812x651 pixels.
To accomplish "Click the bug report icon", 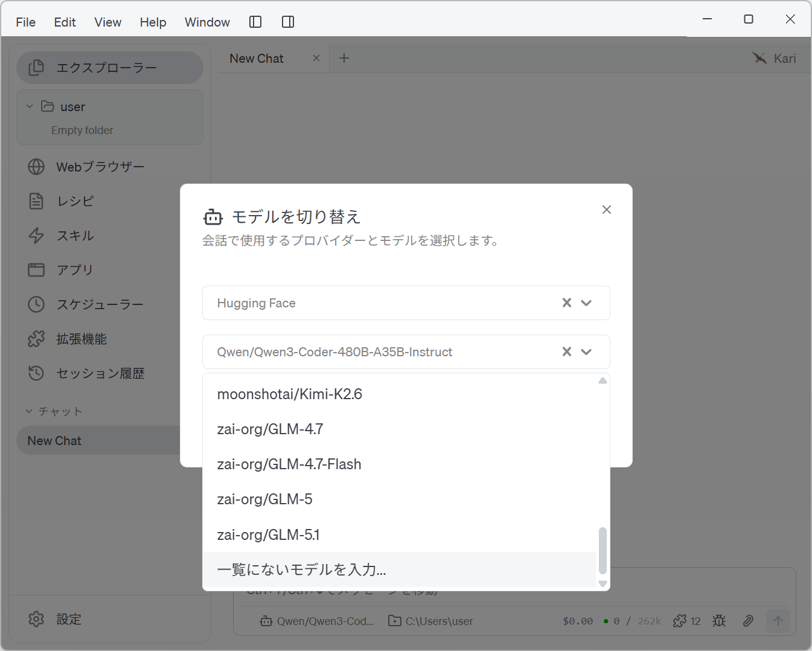I will (x=719, y=621).
